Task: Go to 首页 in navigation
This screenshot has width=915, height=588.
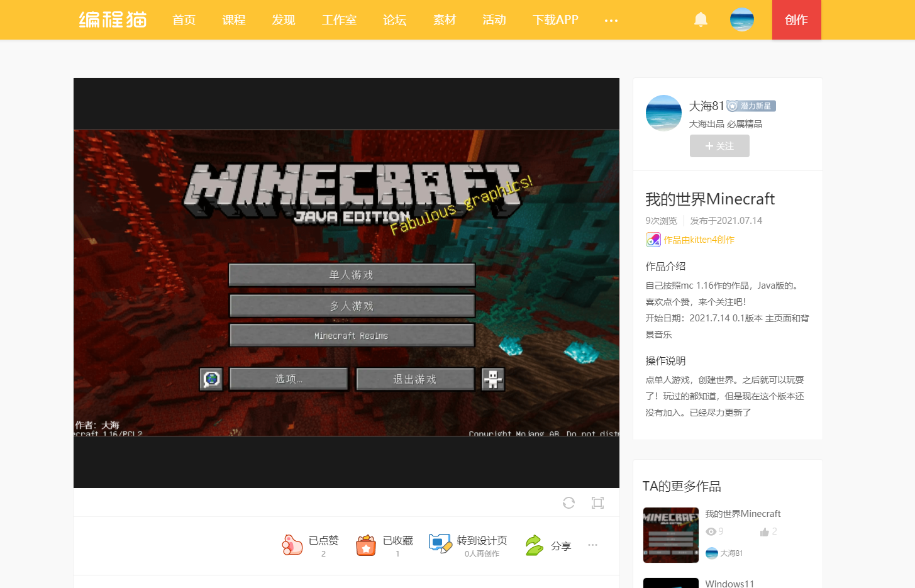Action: pos(184,20)
